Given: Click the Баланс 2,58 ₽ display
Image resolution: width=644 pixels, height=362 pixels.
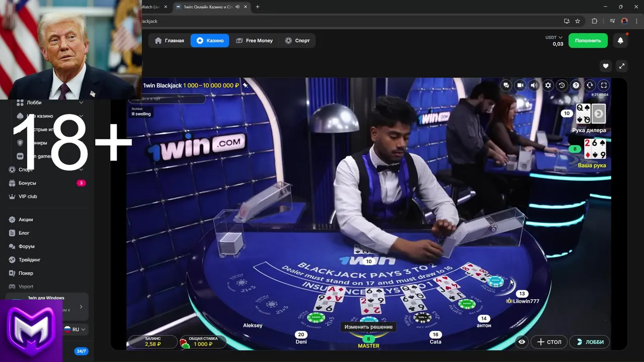Looking at the screenshot, I should (152, 342).
